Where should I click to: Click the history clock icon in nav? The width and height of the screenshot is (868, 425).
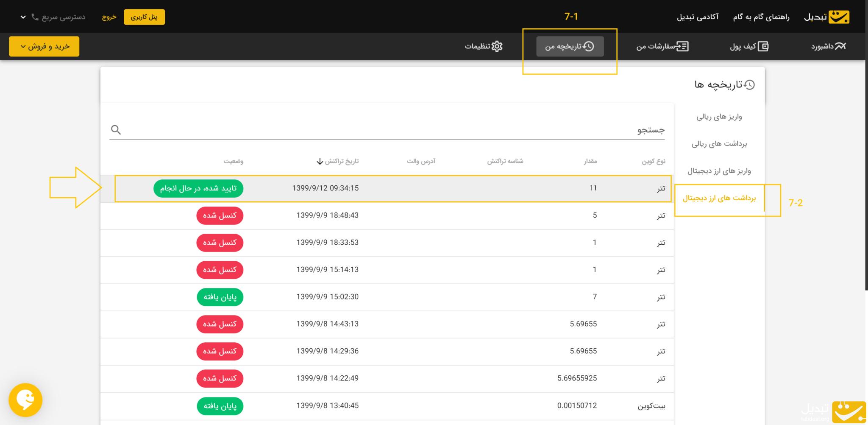588,46
